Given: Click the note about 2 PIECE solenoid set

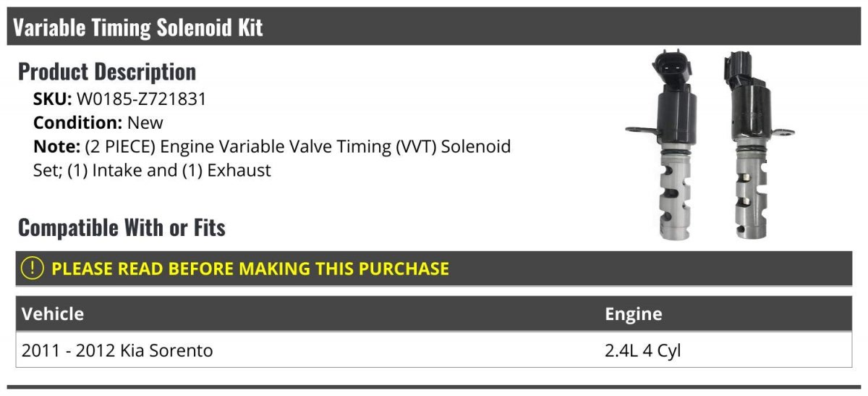Looking at the screenshot, I should tap(272, 146).
